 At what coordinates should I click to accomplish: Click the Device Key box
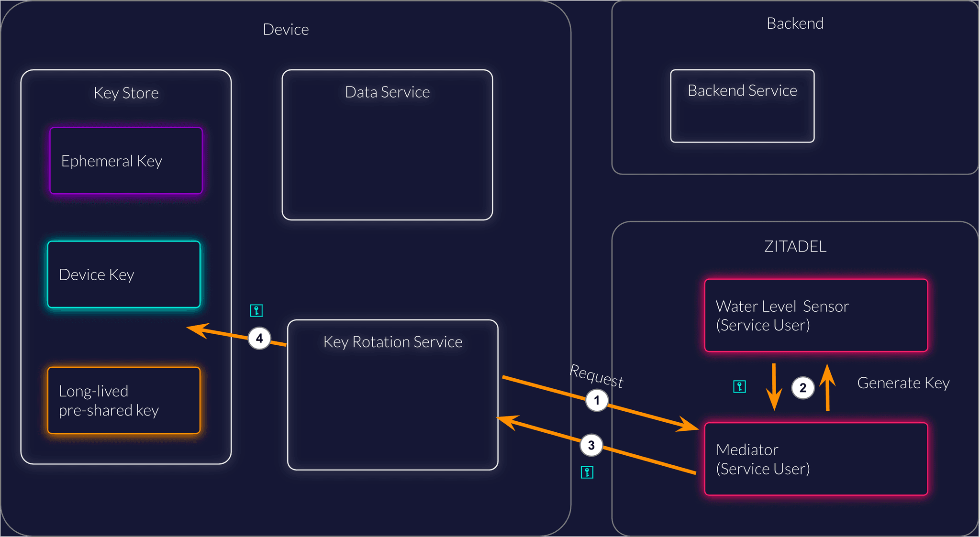[x=124, y=274]
